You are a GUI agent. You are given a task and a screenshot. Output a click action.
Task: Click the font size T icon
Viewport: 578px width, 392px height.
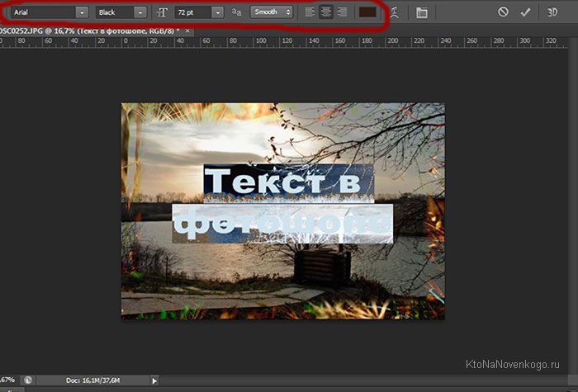pos(162,12)
